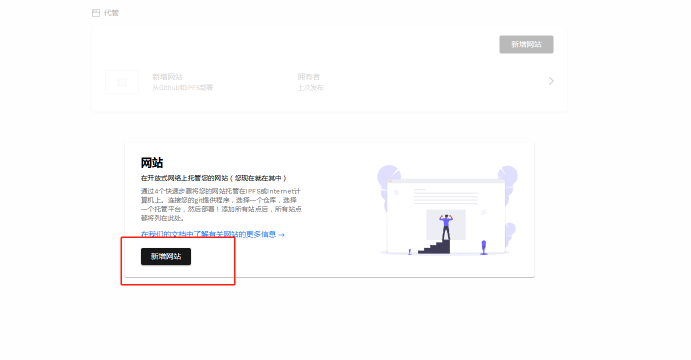Click the grey 新增网站 button at top
691x360 pixels.
pyautogui.click(x=526, y=45)
